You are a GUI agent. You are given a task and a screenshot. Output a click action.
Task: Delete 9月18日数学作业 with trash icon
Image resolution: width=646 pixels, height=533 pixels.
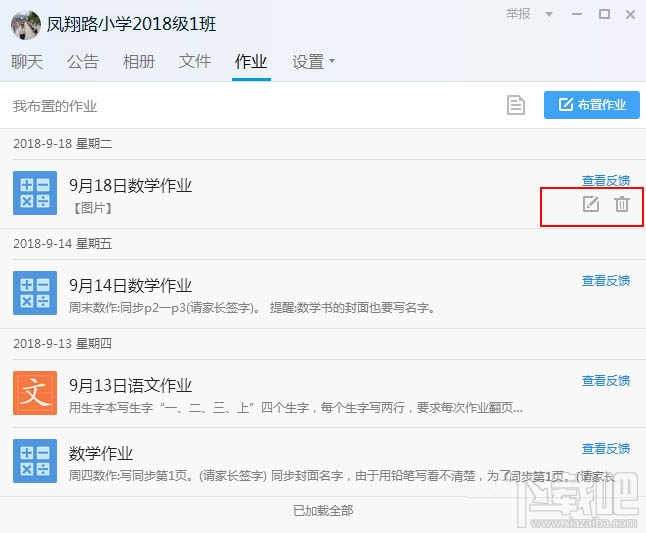622,204
